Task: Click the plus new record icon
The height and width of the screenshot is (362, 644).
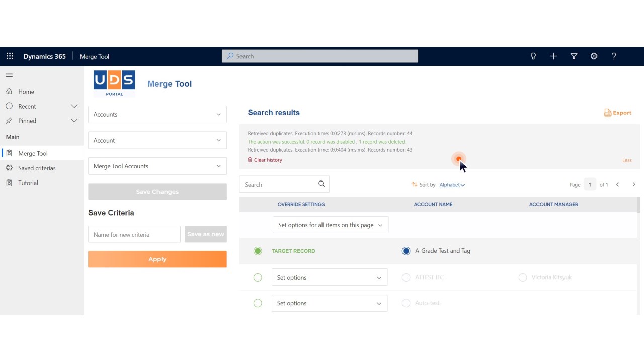Action: [553, 56]
